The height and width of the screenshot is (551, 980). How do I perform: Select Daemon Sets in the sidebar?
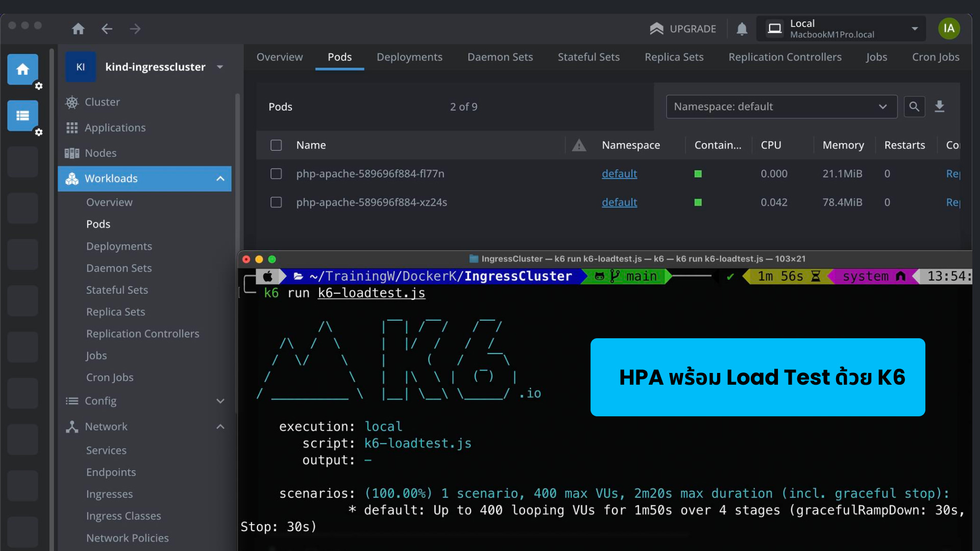click(x=119, y=268)
